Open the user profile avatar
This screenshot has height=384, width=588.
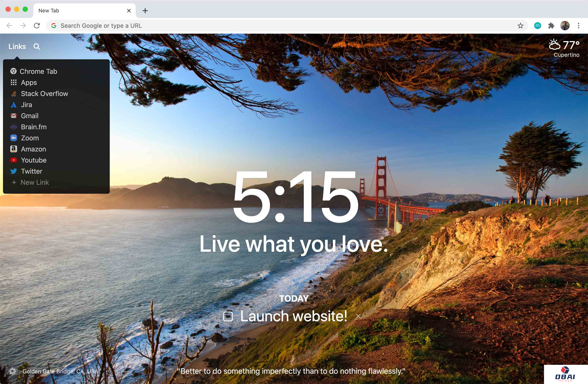(x=565, y=26)
